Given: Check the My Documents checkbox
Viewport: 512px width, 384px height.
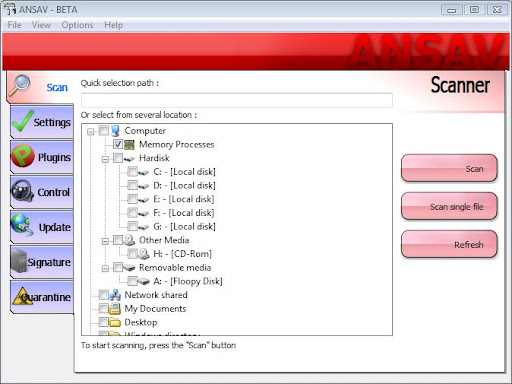Looking at the screenshot, I should [104, 308].
